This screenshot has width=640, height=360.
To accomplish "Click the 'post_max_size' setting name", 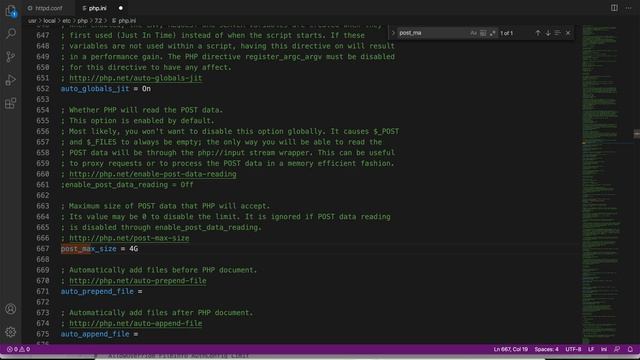I will pos(89,249).
